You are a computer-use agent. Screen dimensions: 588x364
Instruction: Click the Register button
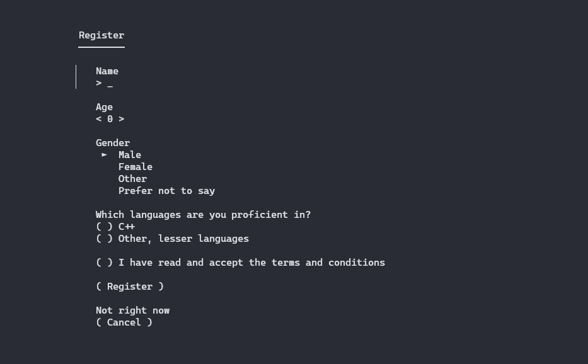[130, 287]
